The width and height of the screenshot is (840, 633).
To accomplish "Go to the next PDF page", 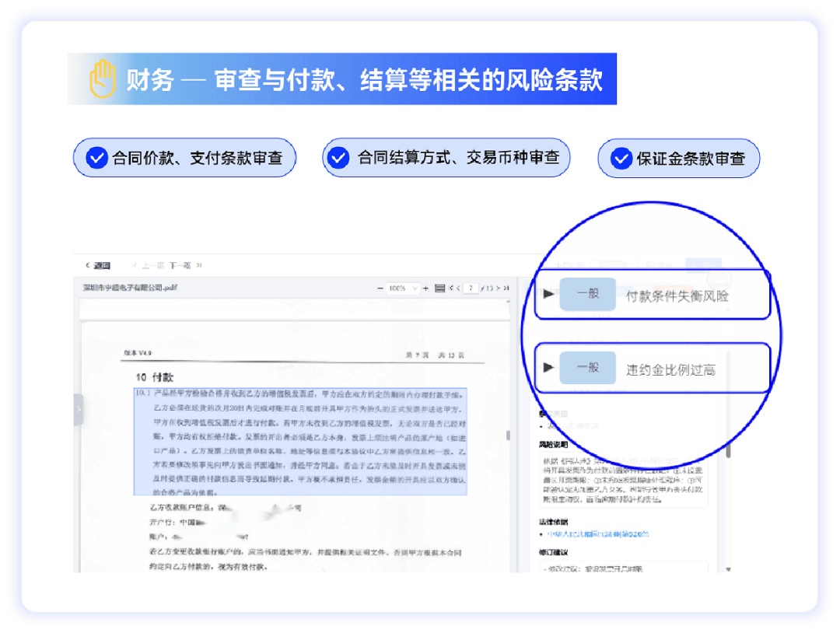I will pos(498,289).
